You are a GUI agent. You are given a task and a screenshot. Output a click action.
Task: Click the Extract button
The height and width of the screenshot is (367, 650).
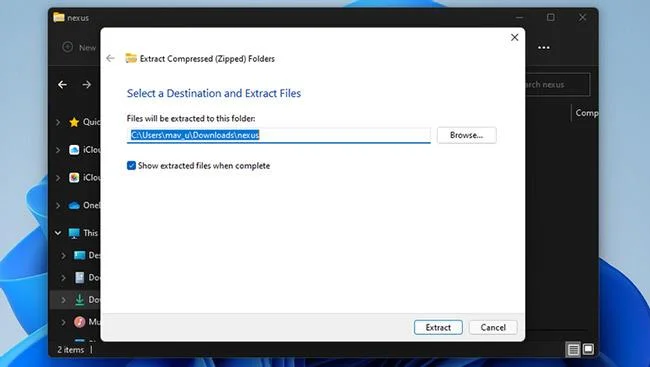[x=438, y=327]
